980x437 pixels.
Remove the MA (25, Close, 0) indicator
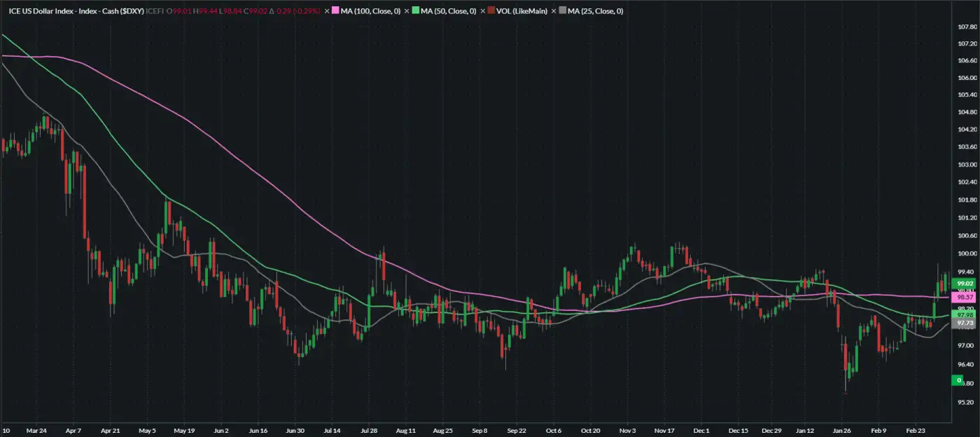tap(553, 11)
